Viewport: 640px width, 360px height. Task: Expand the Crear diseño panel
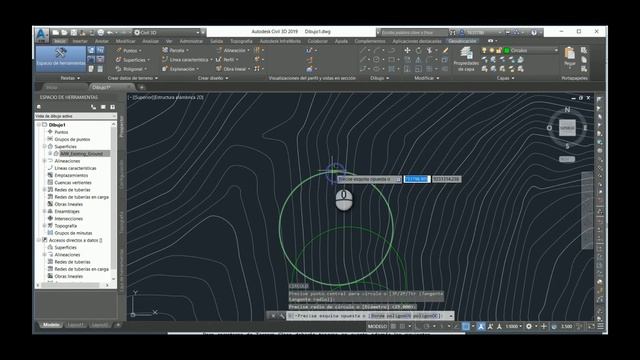click(213, 78)
